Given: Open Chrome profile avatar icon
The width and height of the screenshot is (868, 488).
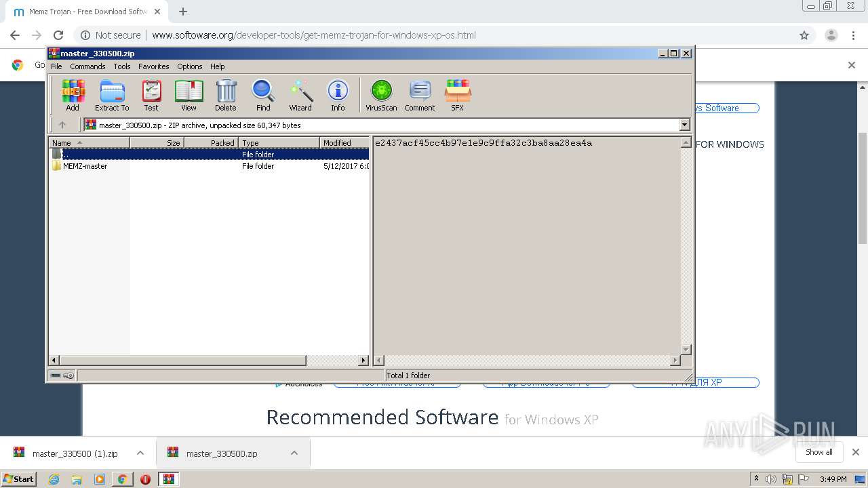Looking at the screenshot, I should [831, 35].
